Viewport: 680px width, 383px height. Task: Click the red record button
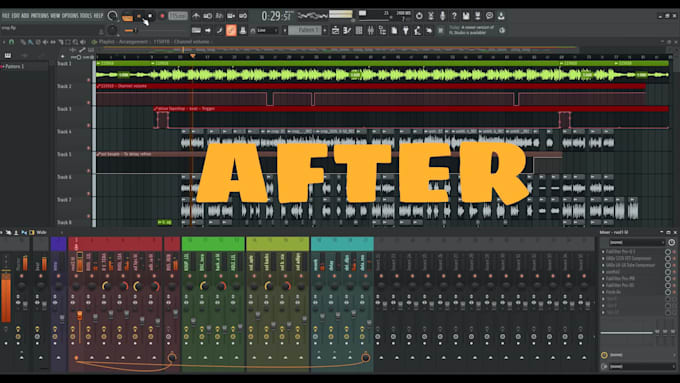point(162,16)
